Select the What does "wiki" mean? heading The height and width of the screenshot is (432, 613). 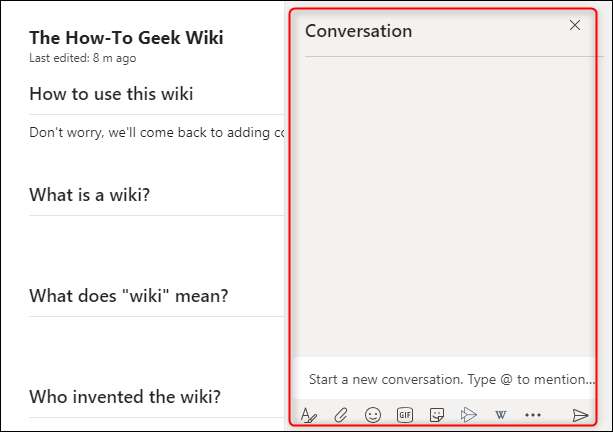(x=129, y=295)
